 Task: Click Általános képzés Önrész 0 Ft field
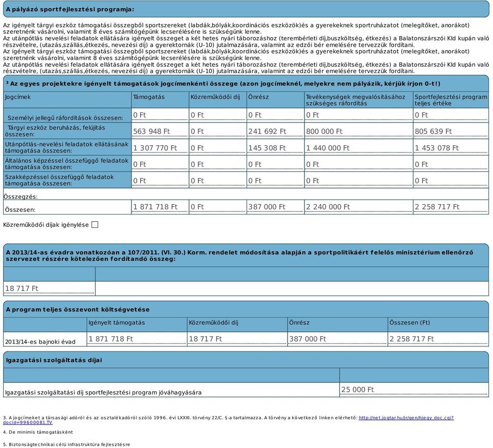click(x=275, y=164)
